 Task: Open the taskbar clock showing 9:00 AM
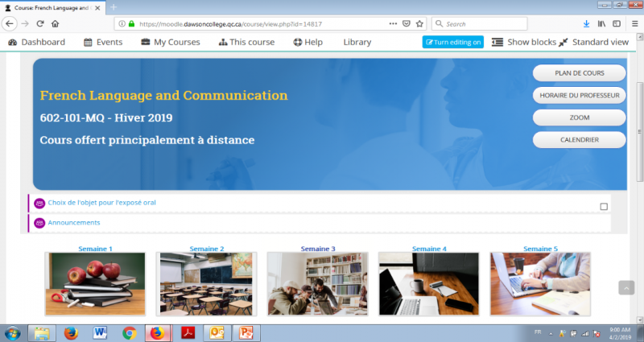point(620,333)
